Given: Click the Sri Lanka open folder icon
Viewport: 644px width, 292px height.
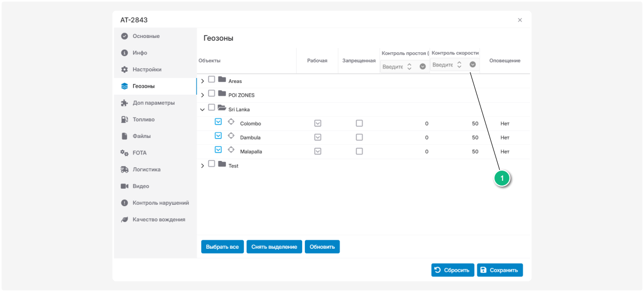Looking at the screenshot, I should (x=222, y=107).
